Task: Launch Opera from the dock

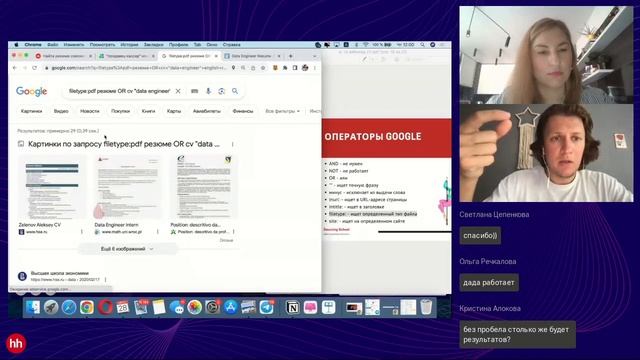Action: [x=104, y=307]
